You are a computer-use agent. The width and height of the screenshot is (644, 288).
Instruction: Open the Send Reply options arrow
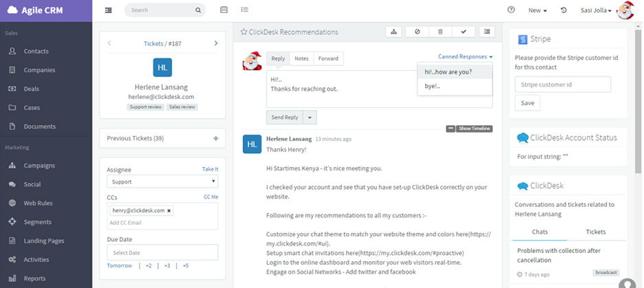[310, 118]
